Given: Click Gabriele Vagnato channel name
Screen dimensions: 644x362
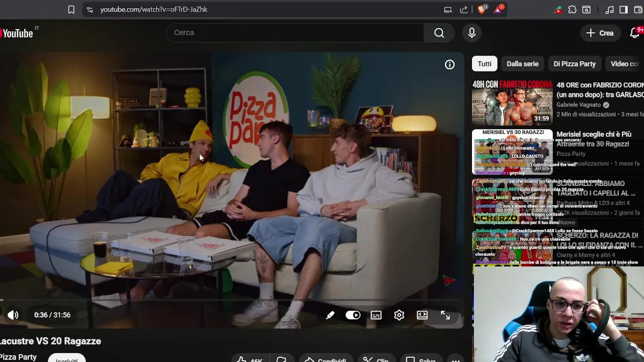Looking at the screenshot, I should coord(579,105).
